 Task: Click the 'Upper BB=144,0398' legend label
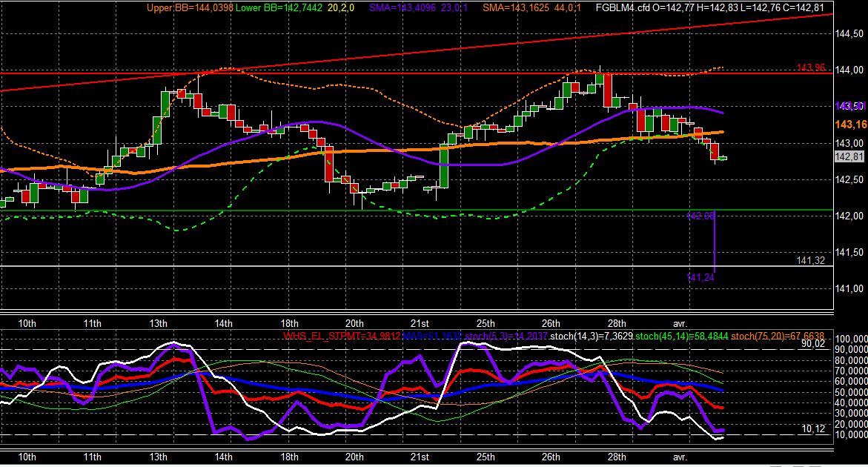point(190,7)
